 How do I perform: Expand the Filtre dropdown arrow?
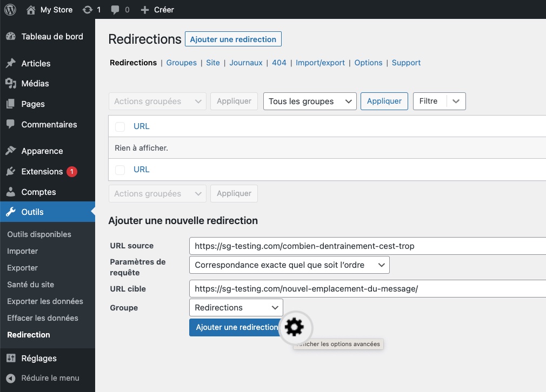coord(456,101)
